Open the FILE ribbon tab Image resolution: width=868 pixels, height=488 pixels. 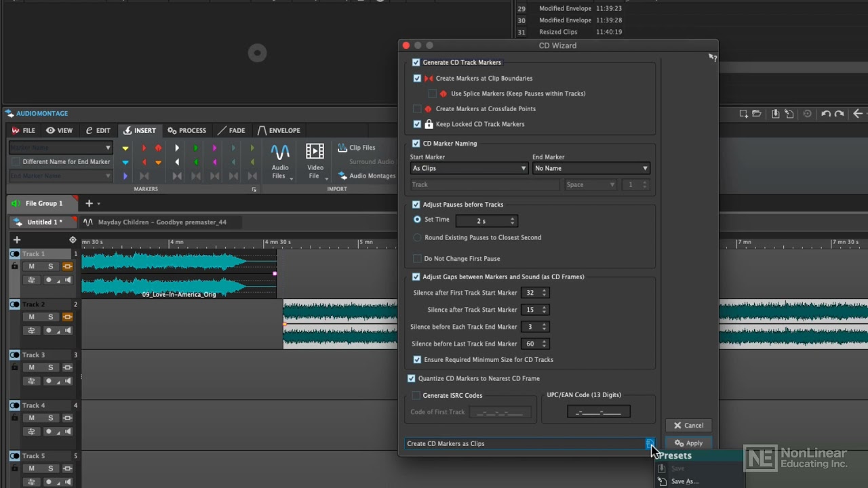(23, 130)
